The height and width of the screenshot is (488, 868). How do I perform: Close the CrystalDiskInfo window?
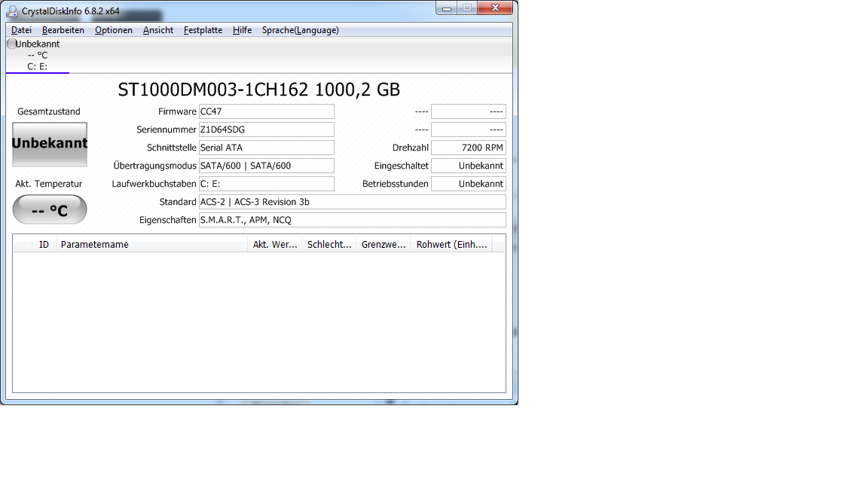pos(496,8)
